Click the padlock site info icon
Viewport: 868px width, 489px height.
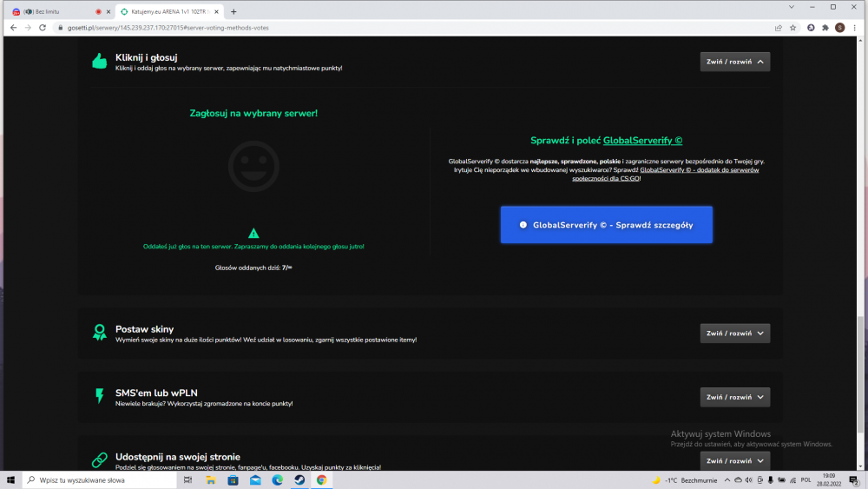tap(61, 28)
